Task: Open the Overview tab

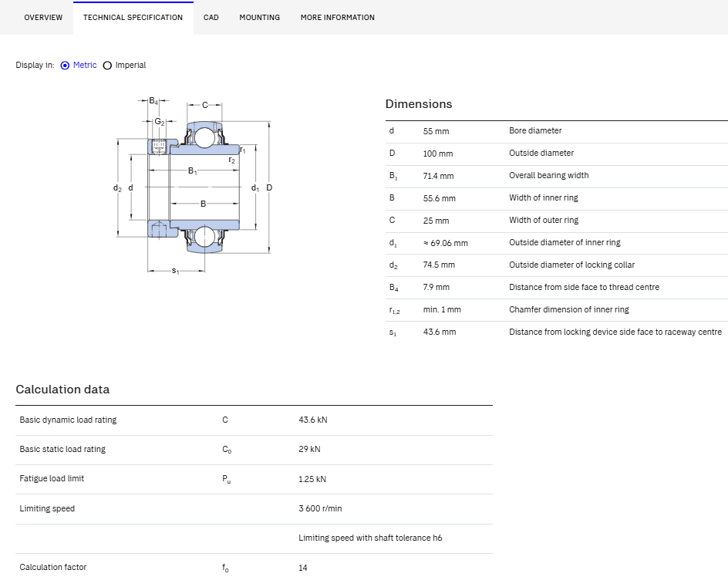Action: [43, 18]
